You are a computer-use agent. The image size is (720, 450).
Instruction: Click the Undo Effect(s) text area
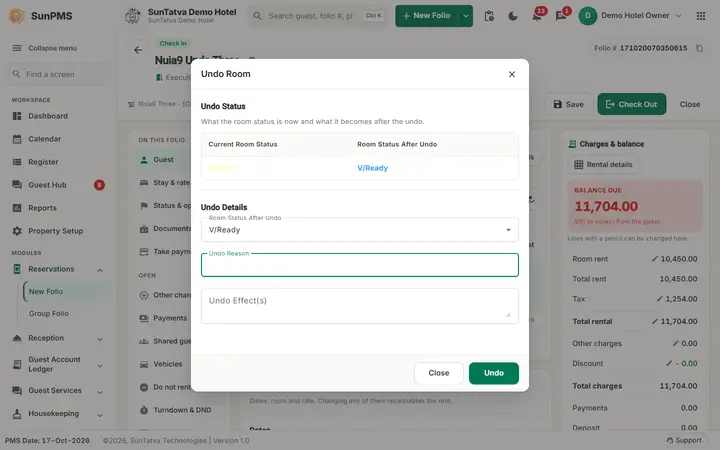tap(360, 306)
